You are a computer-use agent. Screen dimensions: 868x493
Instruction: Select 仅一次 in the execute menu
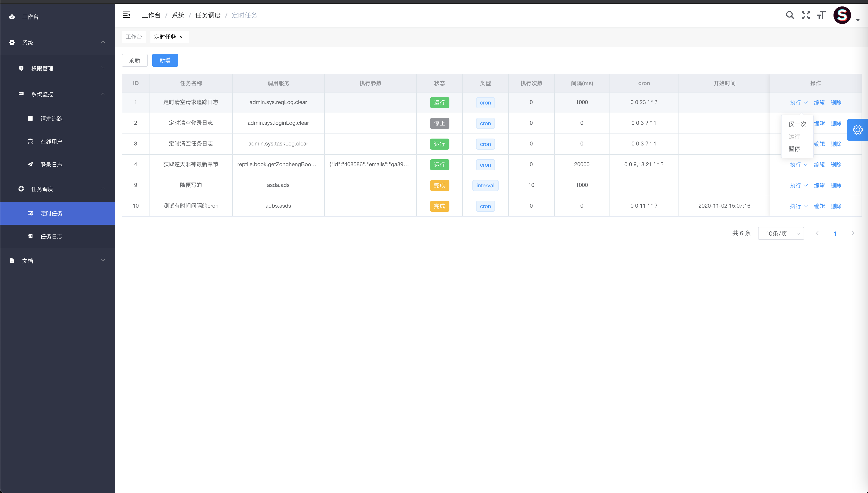[x=797, y=124]
